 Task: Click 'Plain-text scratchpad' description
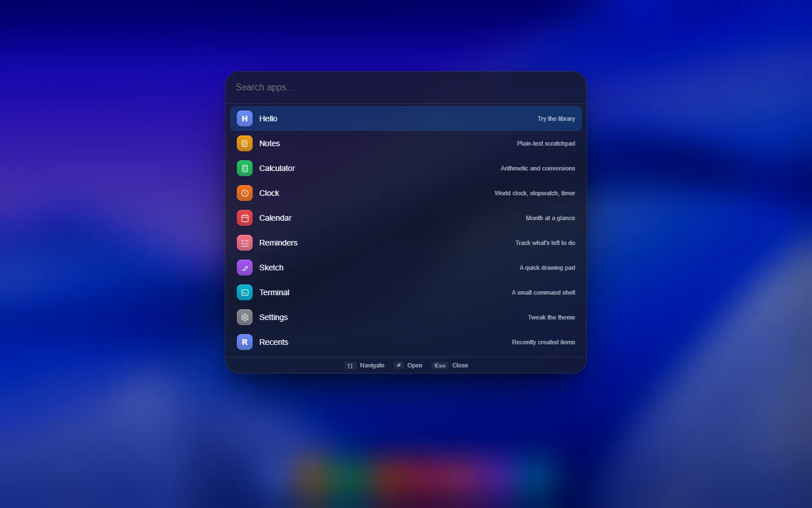tap(546, 143)
